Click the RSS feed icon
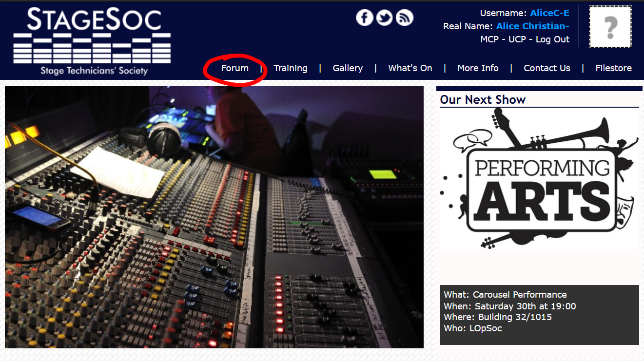644x361 pixels. tap(404, 18)
